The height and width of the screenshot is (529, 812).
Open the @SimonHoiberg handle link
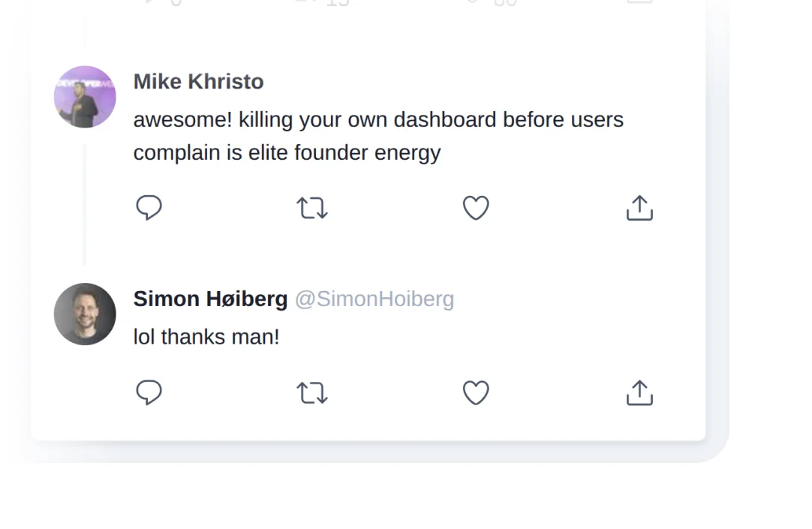[x=374, y=299]
